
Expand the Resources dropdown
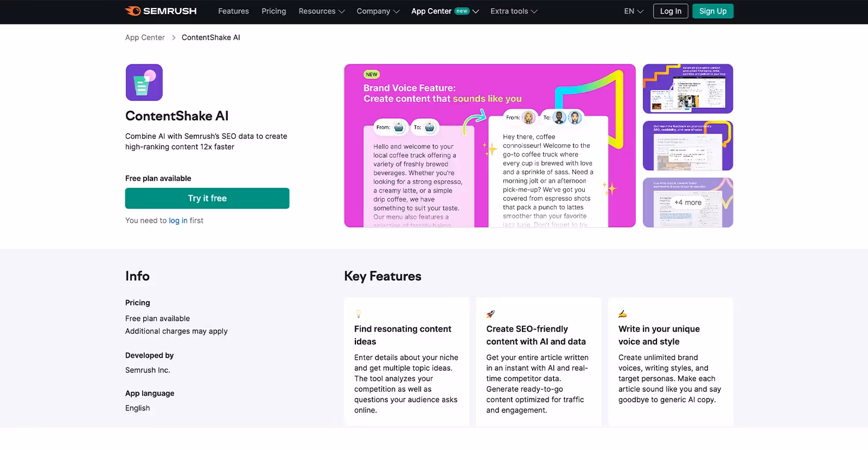322,11
